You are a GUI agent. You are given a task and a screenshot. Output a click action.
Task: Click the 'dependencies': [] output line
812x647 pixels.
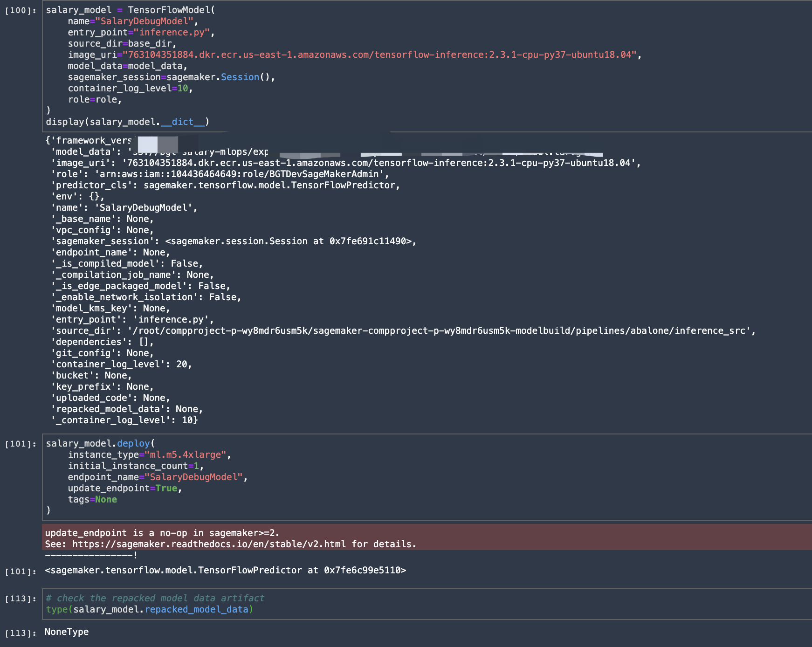(103, 342)
